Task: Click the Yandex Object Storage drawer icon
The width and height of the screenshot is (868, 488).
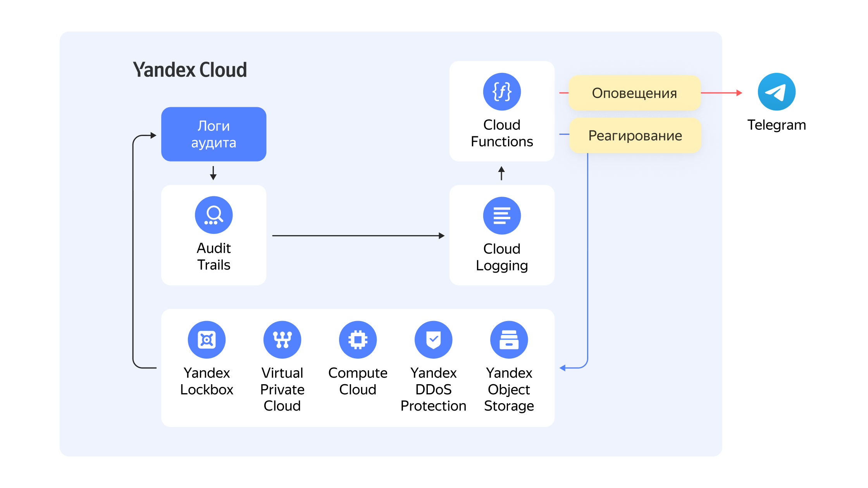Action: click(509, 340)
